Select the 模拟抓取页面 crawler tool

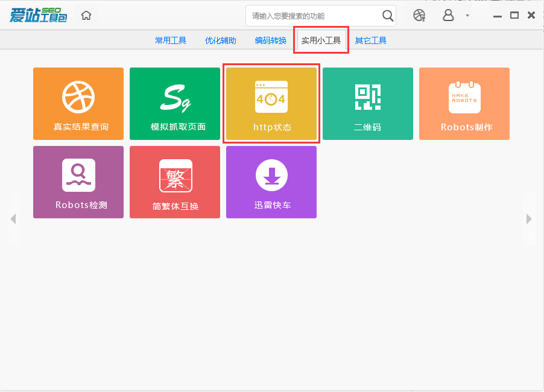(x=174, y=103)
